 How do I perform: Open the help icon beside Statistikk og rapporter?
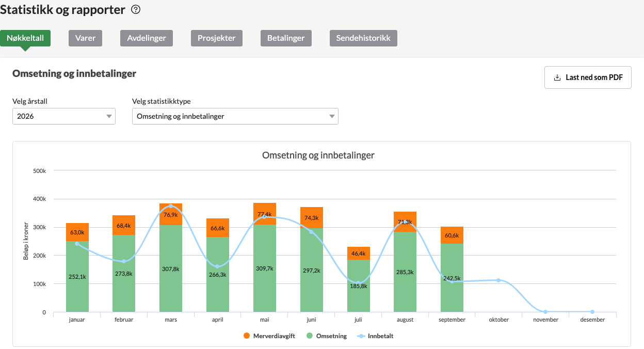pos(136,9)
